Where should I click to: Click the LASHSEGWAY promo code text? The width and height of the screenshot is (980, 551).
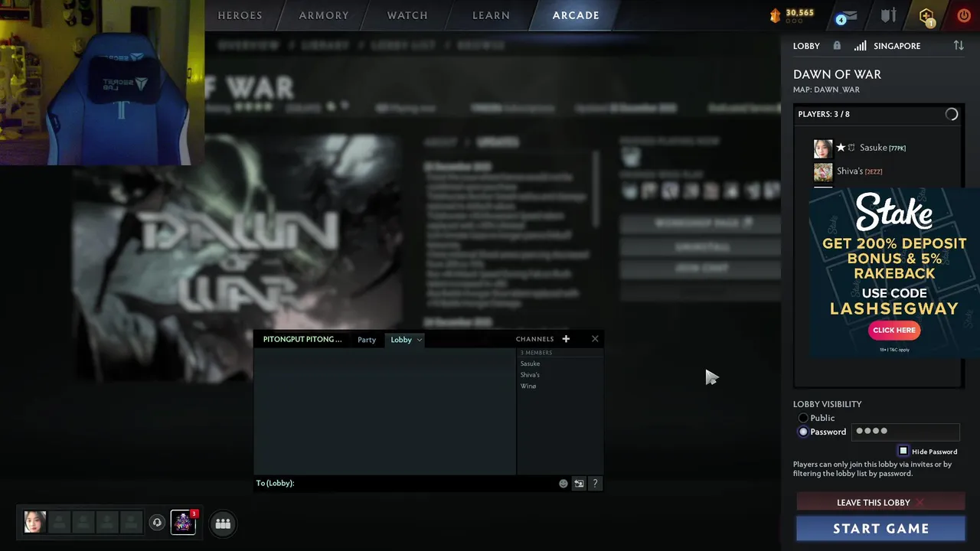tap(894, 308)
